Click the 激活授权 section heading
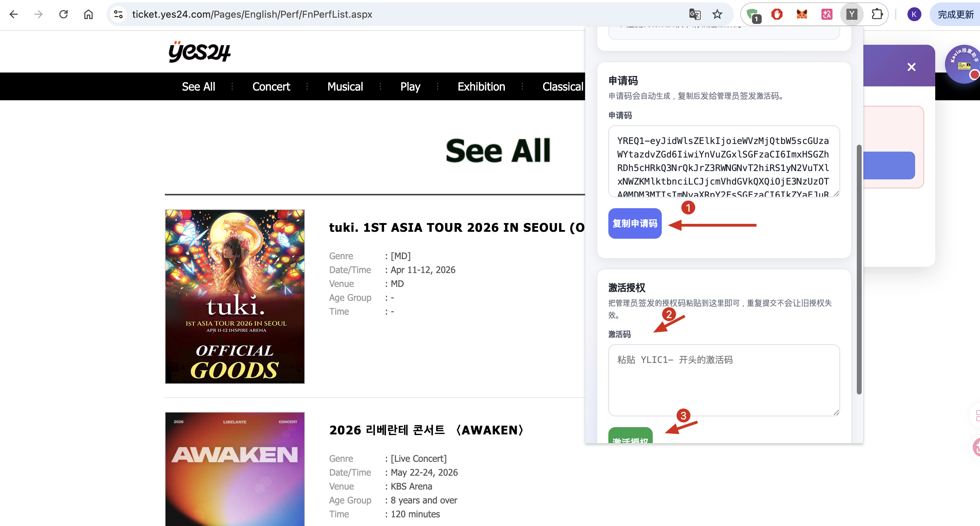The height and width of the screenshot is (526, 980). pyautogui.click(x=627, y=288)
